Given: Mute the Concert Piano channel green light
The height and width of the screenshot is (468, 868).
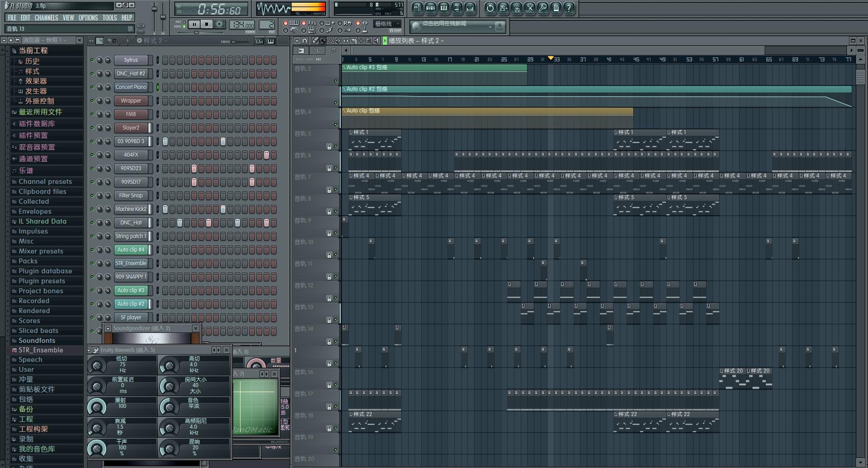Looking at the screenshot, I should tap(92, 87).
